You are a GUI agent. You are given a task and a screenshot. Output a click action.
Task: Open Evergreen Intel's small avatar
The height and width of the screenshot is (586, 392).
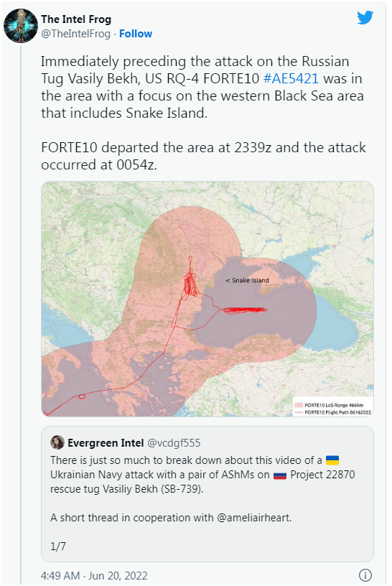coord(57,442)
